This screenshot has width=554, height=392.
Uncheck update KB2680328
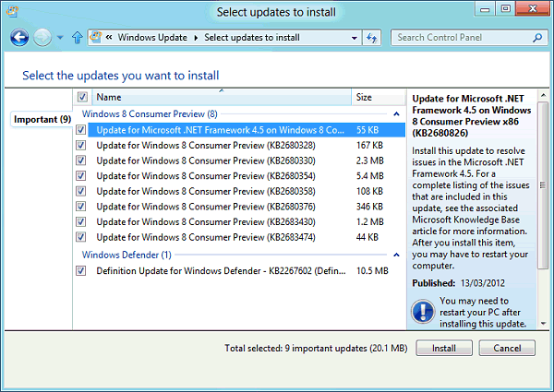(x=81, y=145)
